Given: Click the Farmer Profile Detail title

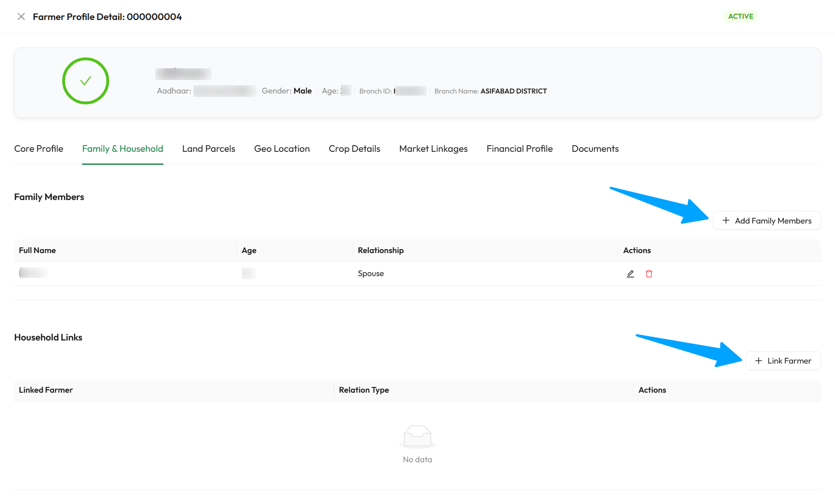Looking at the screenshot, I should pos(107,17).
